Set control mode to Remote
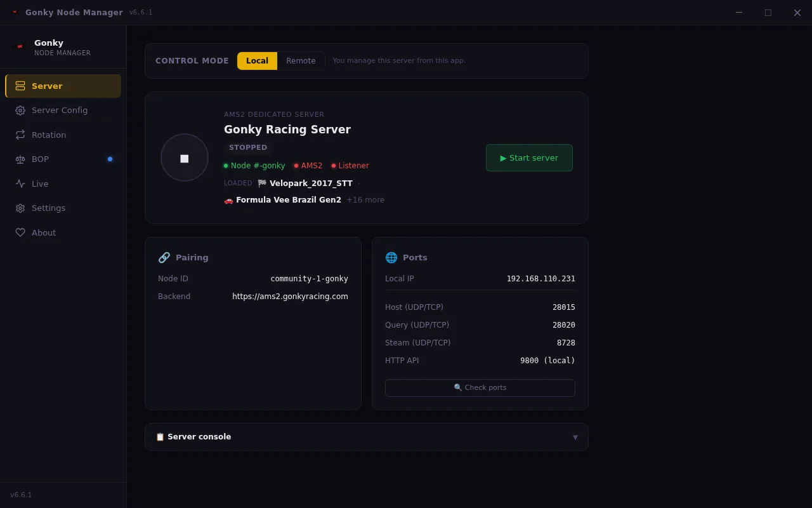The image size is (812, 508). pos(301,61)
